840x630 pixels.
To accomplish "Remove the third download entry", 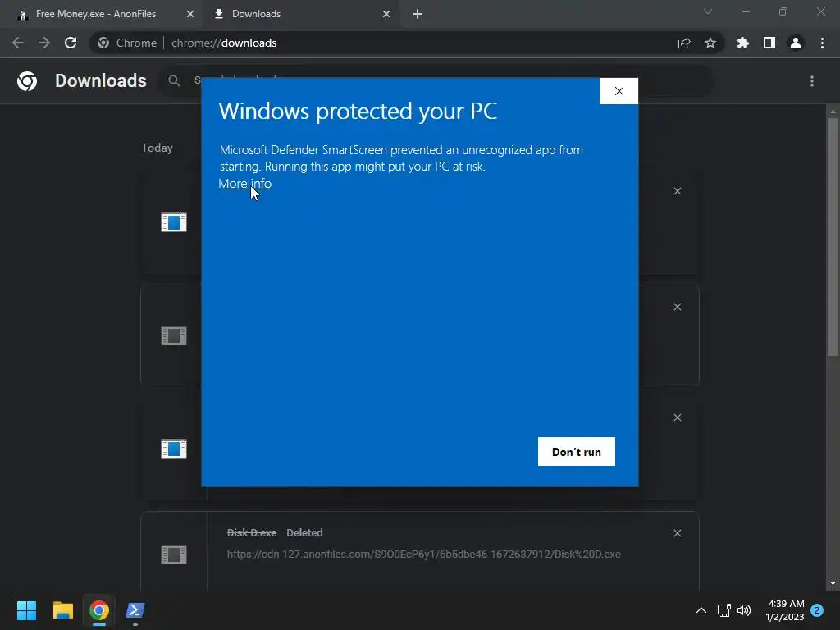I will click(x=677, y=418).
